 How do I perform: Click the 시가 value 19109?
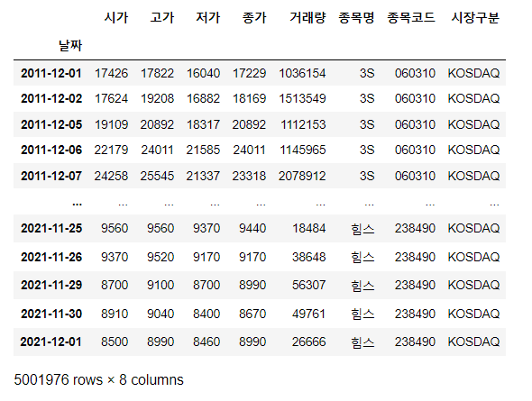tap(111, 124)
